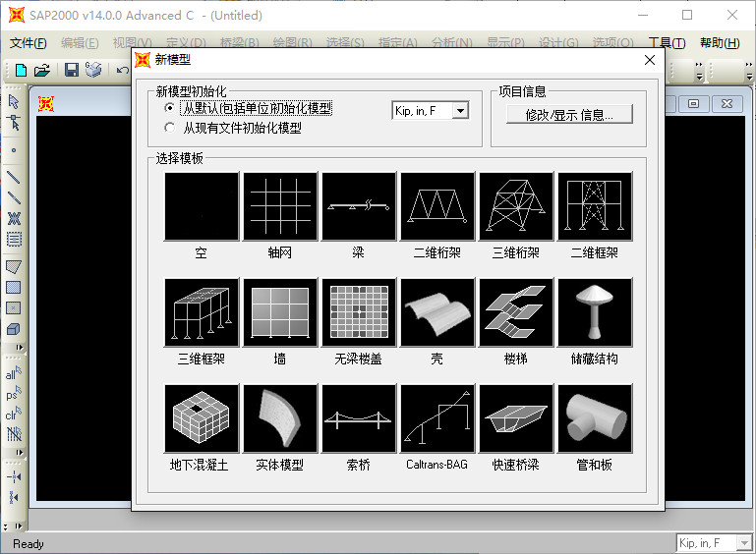Open the 帮助(H) menu
The height and width of the screenshot is (554, 756).
pyautogui.click(x=720, y=43)
